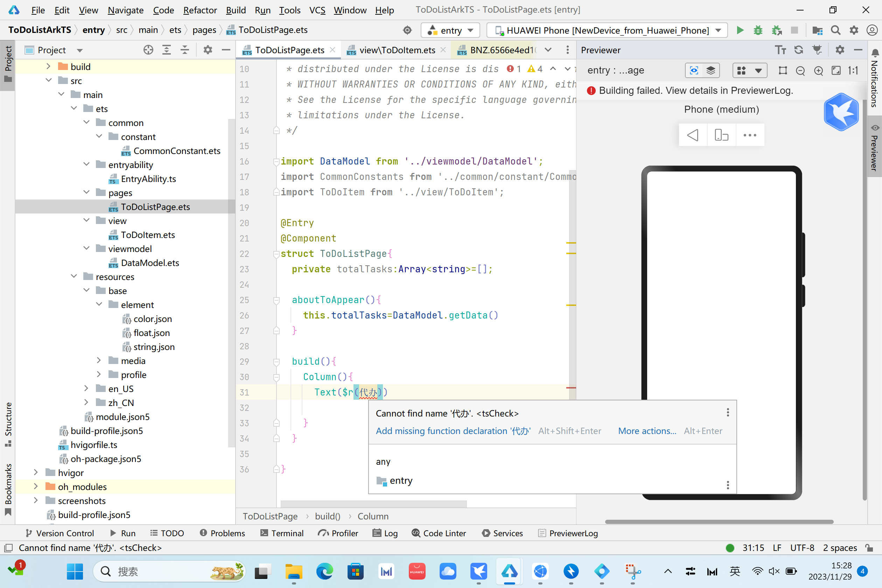Open Search Everywhere magnifier icon
882x588 pixels.
coord(835,30)
